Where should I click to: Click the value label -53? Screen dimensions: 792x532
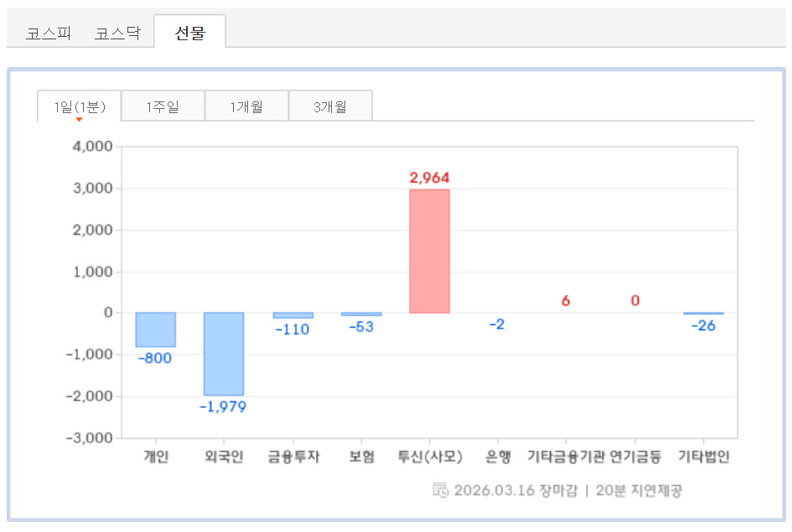[x=361, y=327]
